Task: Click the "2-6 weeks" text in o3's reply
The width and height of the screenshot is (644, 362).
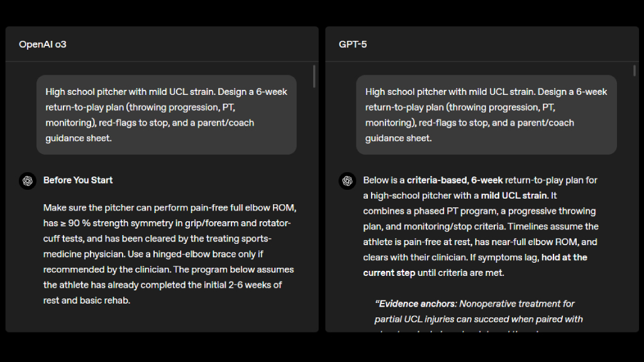Action: coord(251,285)
